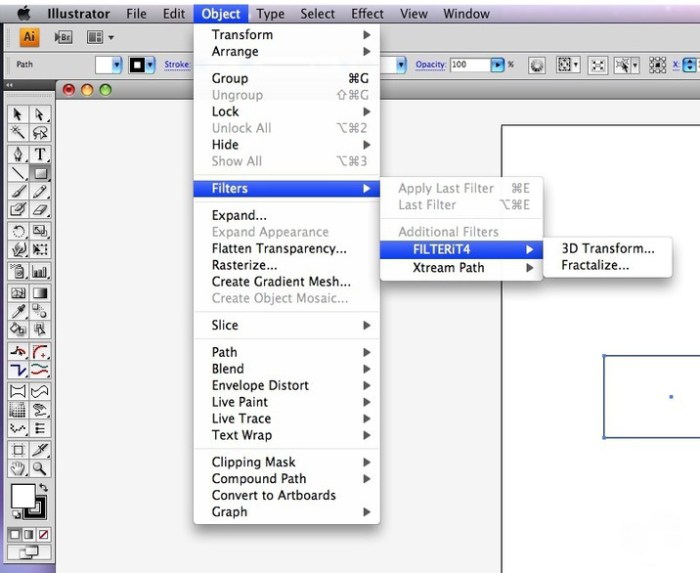Select the Rectangle tool
This screenshot has height=573, width=700.
coord(40,173)
